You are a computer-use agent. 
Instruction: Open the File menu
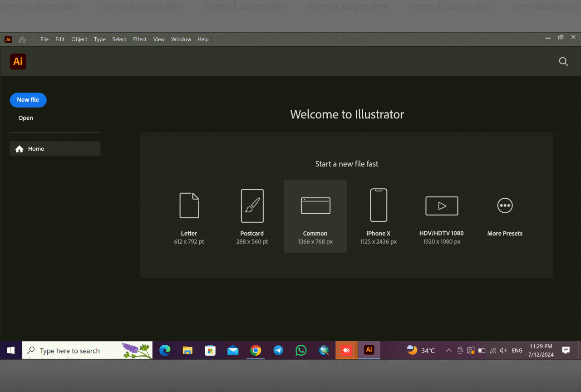(44, 39)
